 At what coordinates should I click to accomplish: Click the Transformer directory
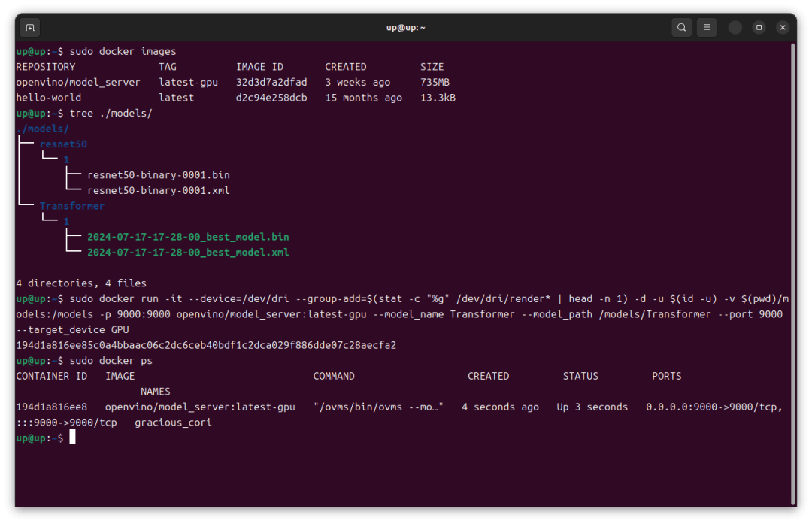click(72, 206)
